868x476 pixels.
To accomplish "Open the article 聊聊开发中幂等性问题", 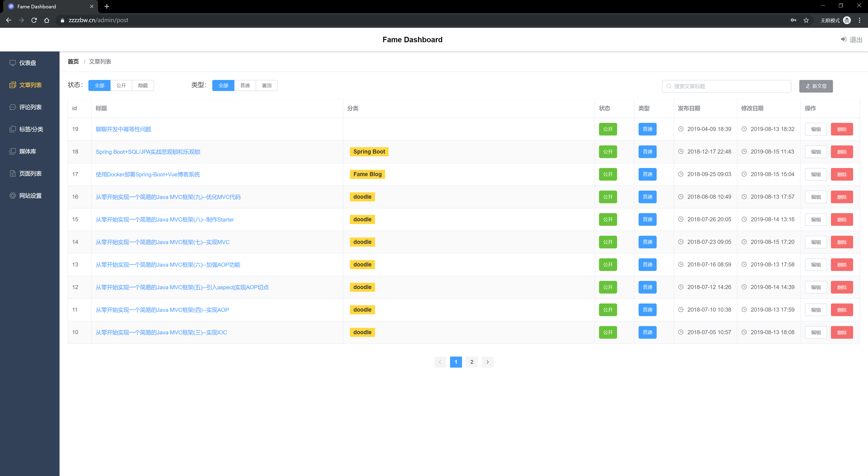I will coord(123,129).
